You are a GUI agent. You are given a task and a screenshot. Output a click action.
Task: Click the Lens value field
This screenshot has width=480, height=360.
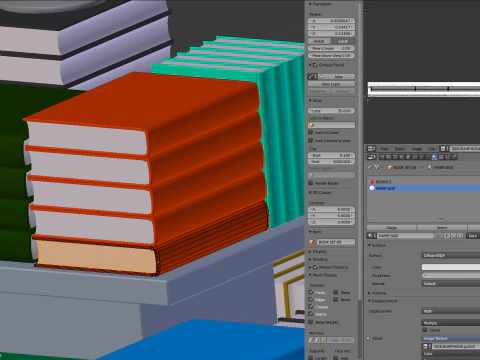[331, 111]
